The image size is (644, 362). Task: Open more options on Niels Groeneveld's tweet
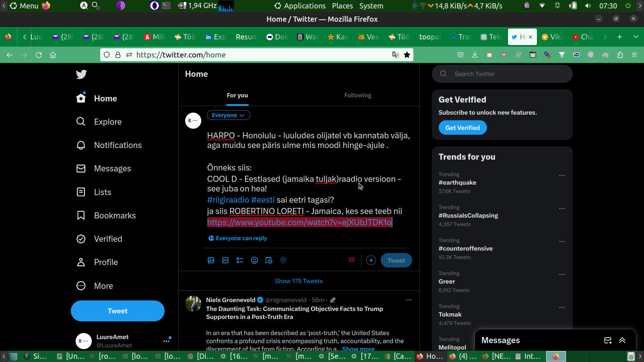[x=409, y=300]
